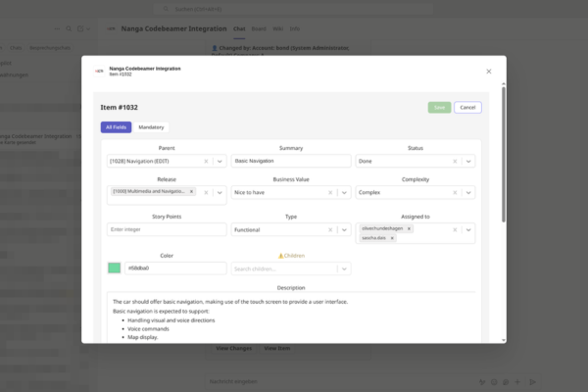Select Nanga Codebeamer Integration chat in sidebar
Viewport: 588px width, 392px height.
[39, 139]
